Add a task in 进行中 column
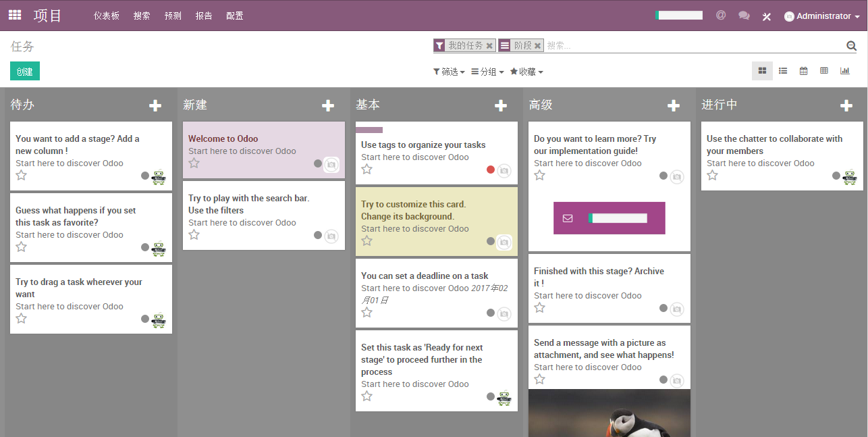This screenshot has height=437, width=868. [x=846, y=105]
